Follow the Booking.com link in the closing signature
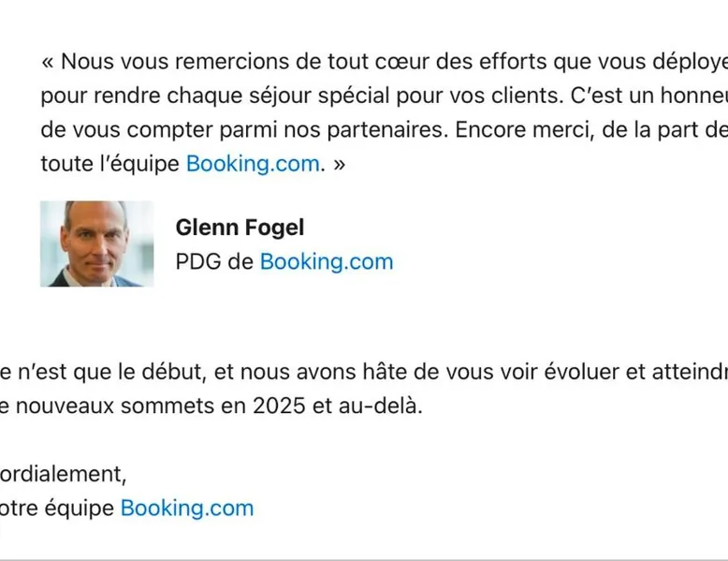This screenshot has width=728, height=561. pyautogui.click(x=187, y=509)
